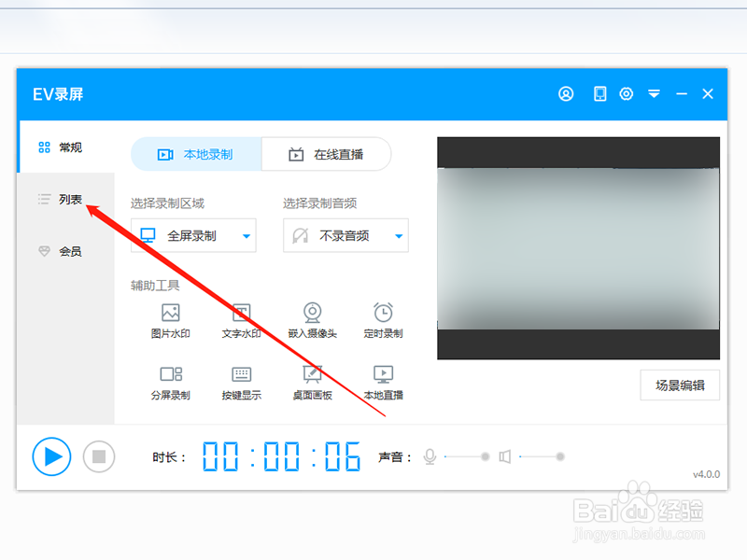Start recording with the play button

(52, 456)
